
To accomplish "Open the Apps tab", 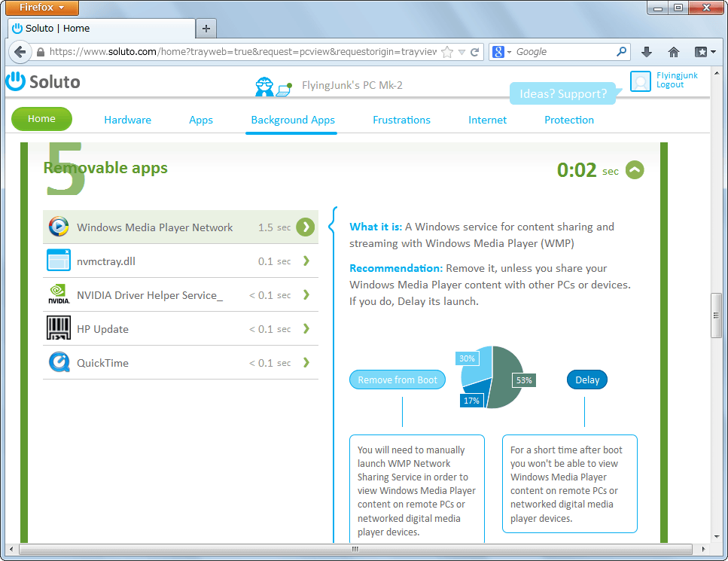I will [x=201, y=120].
